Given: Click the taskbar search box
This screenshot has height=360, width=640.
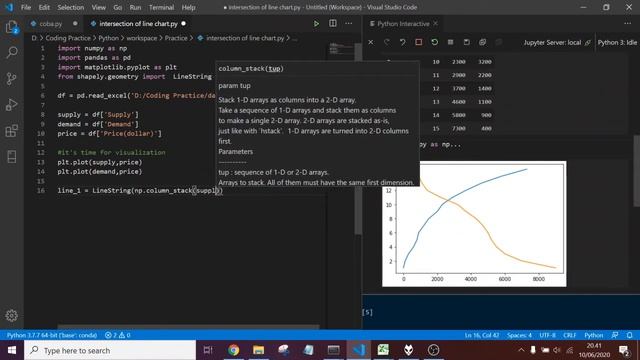Looking at the screenshot, I should [x=110, y=350].
